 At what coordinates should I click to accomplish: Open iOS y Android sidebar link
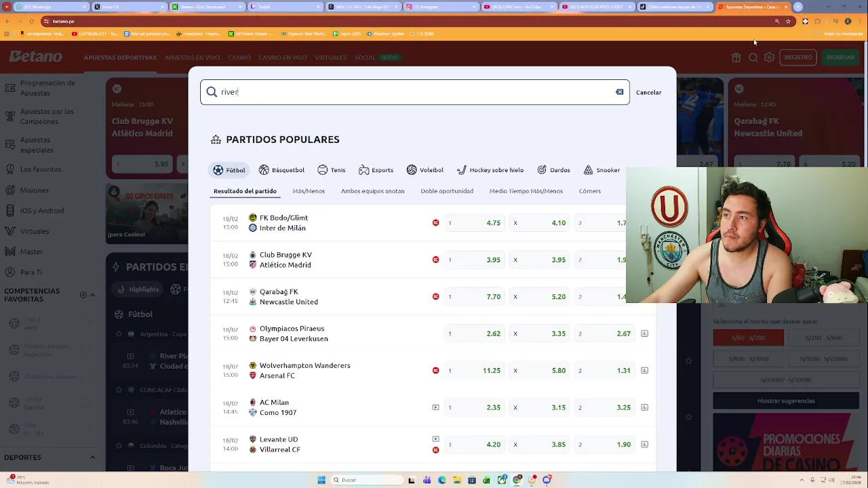[42, 211]
